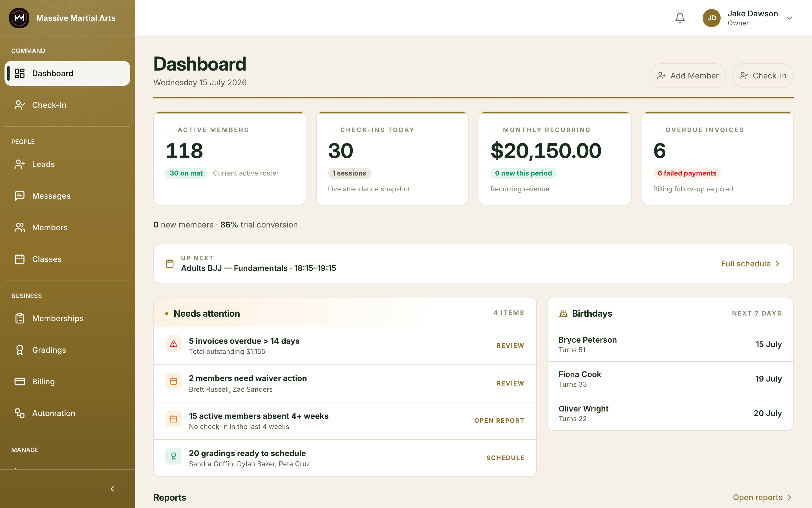Viewport: 812px width, 508px height.
Task: Click the chevron next to Full schedule
Action: point(778,264)
